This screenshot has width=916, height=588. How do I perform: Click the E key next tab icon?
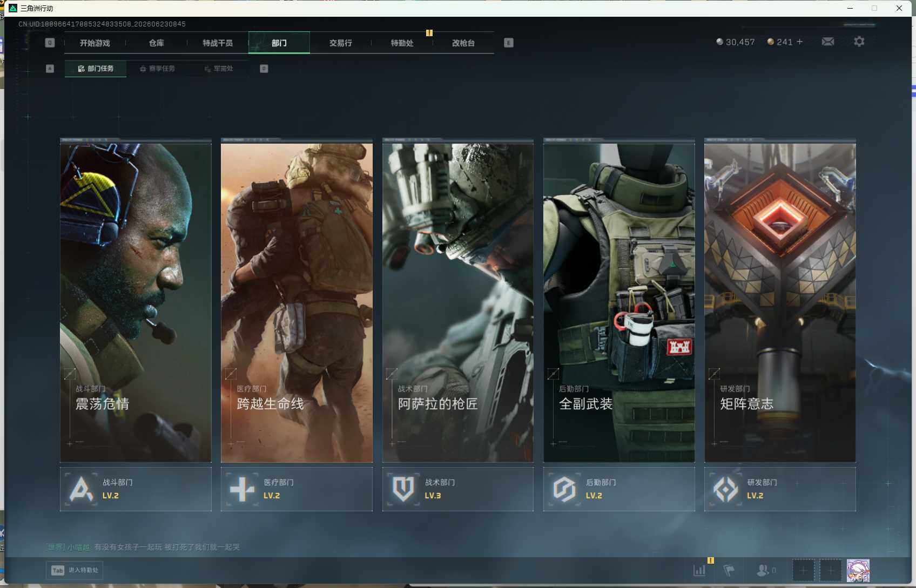coord(509,43)
